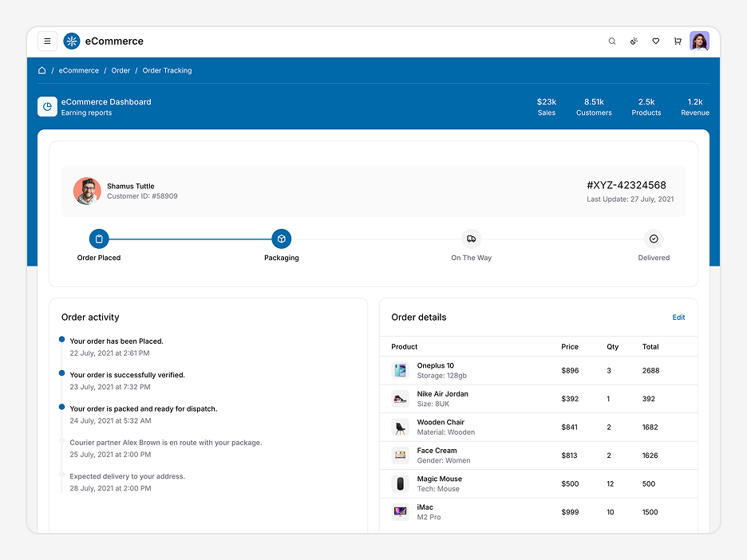Click the Order Placed step icon
The height and width of the screenshot is (560, 747).
point(99,239)
